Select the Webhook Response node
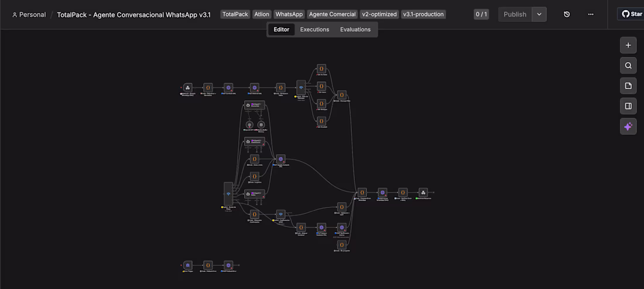 423,192
